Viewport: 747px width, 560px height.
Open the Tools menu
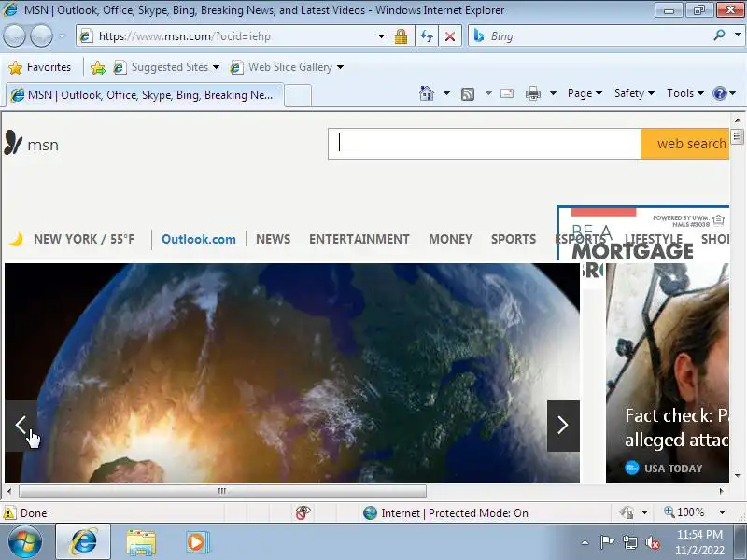[685, 93]
